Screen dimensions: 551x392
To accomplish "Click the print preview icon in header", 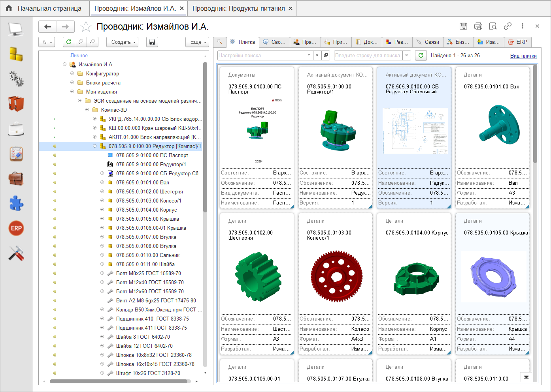I will (493, 26).
